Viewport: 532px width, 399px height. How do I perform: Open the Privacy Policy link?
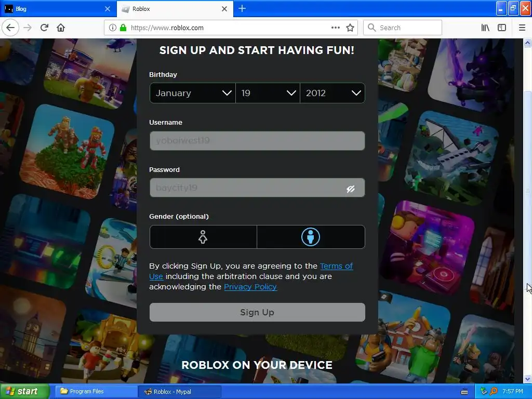[x=250, y=287]
